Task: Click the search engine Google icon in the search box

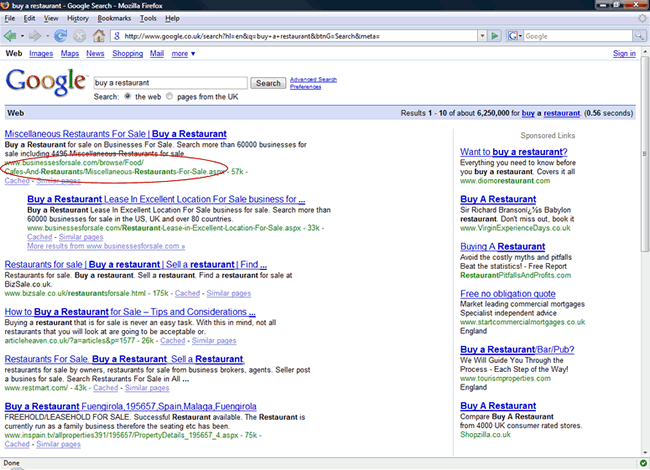Action: (512, 36)
